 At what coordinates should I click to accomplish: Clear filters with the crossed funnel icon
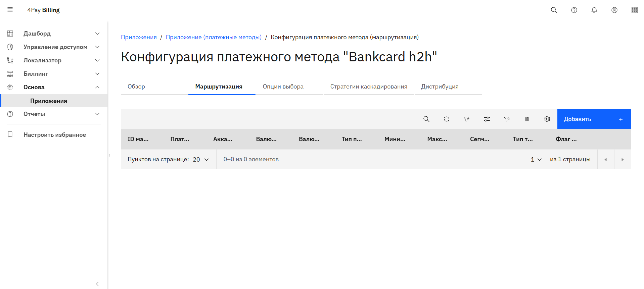[x=507, y=119]
